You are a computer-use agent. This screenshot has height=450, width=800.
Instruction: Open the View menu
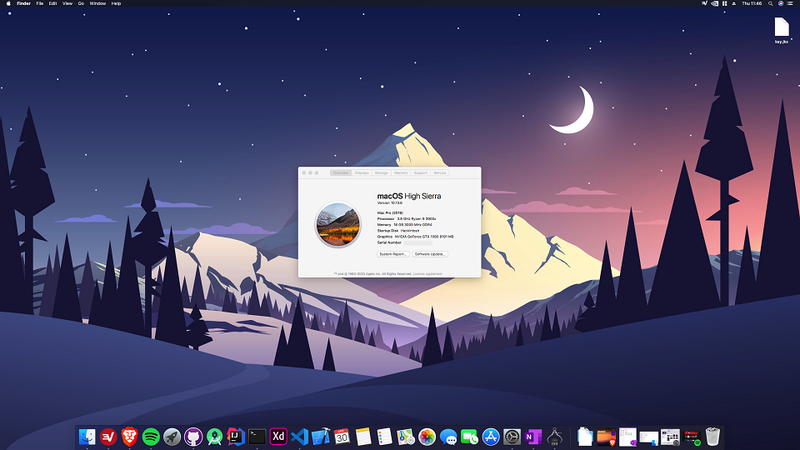pyautogui.click(x=67, y=4)
